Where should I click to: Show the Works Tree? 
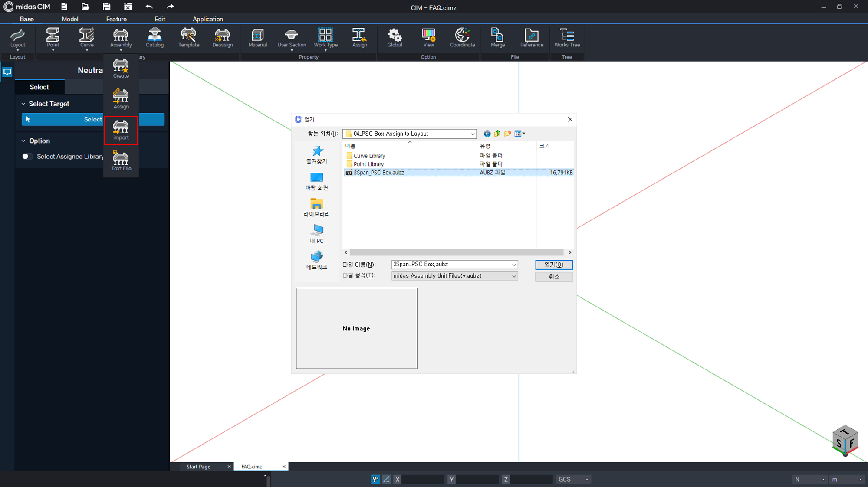[567, 38]
